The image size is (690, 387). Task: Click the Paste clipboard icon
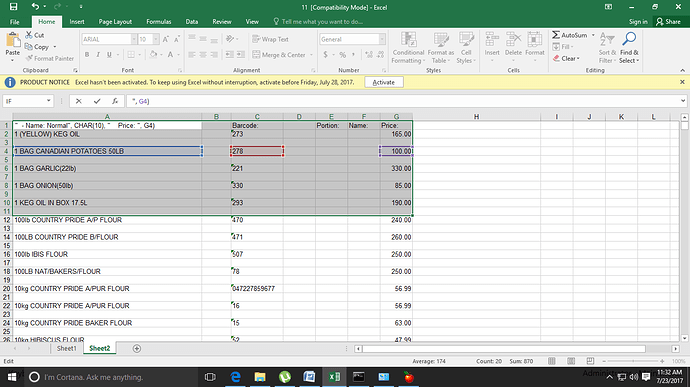pyautogui.click(x=13, y=41)
